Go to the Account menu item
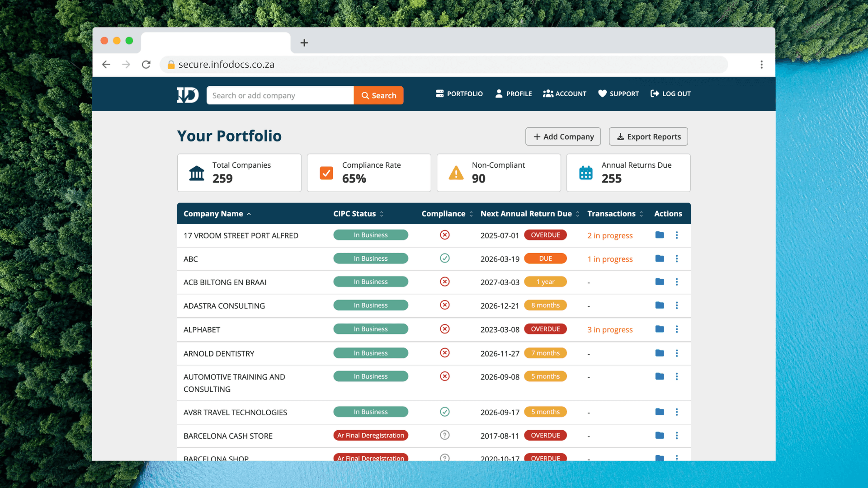868x488 pixels. pos(565,94)
